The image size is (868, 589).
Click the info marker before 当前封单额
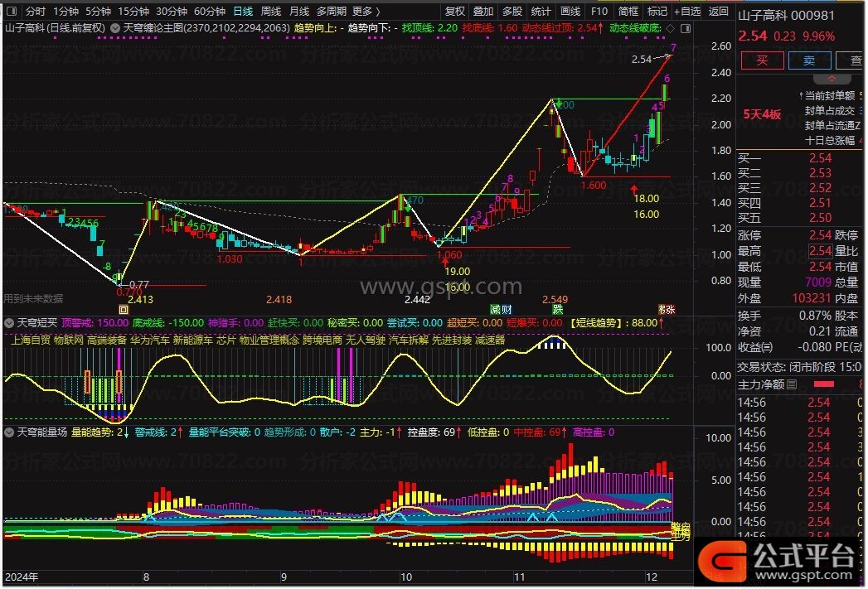(x=801, y=95)
